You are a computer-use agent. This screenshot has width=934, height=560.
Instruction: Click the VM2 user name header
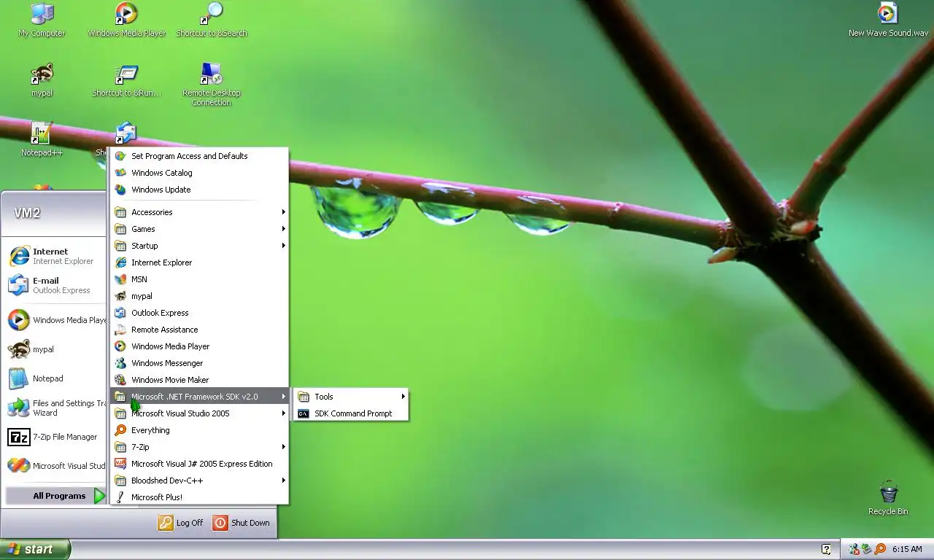27,213
